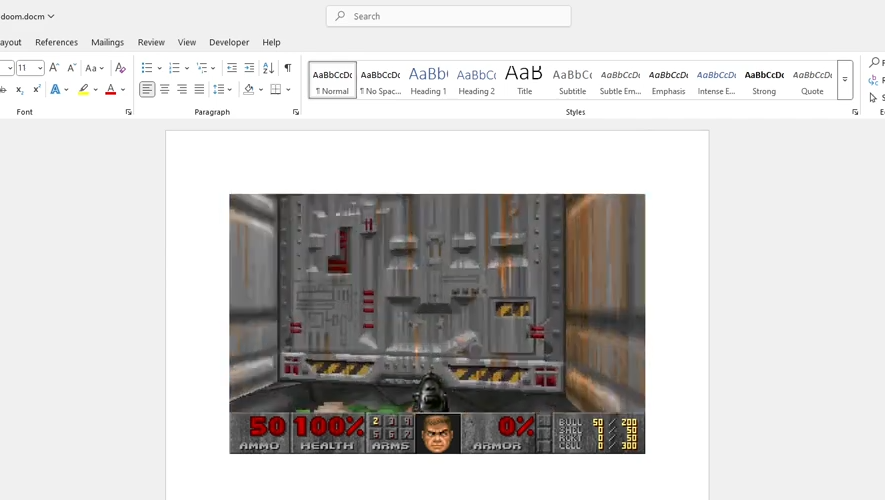Center align text
Screen dimensions: 885x500
[x=165, y=89]
